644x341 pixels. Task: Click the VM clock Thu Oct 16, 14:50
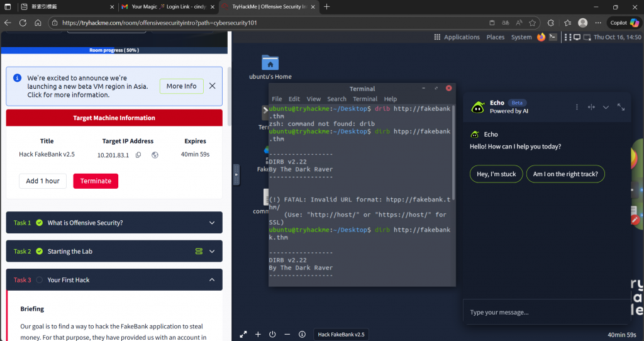coord(618,37)
